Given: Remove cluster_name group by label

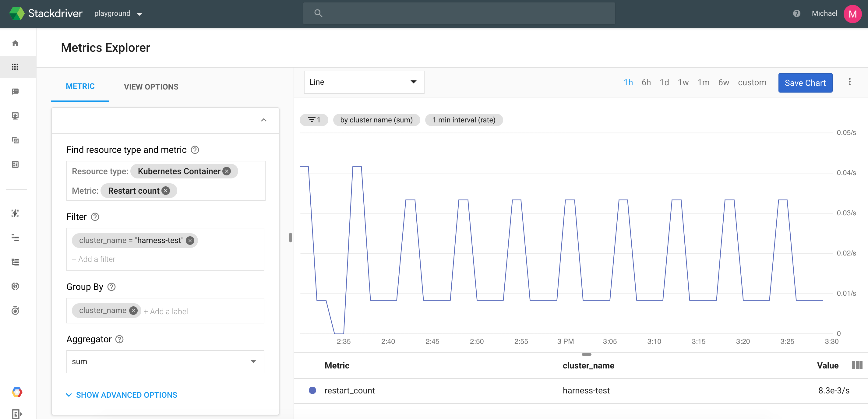Looking at the screenshot, I should [x=133, y=311].
